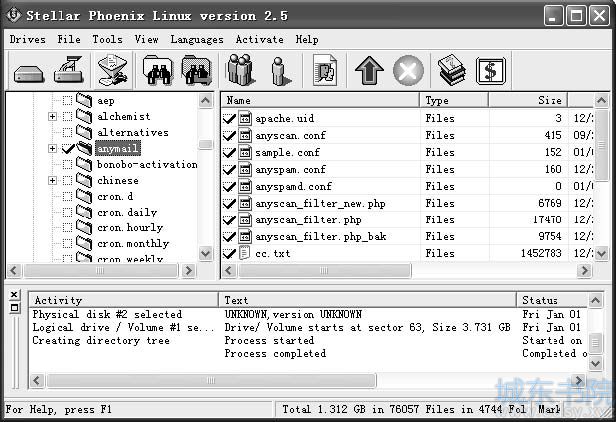The height and width of the screenshot is (422, 616).
Task: Open the File menu
Action: 69,39
